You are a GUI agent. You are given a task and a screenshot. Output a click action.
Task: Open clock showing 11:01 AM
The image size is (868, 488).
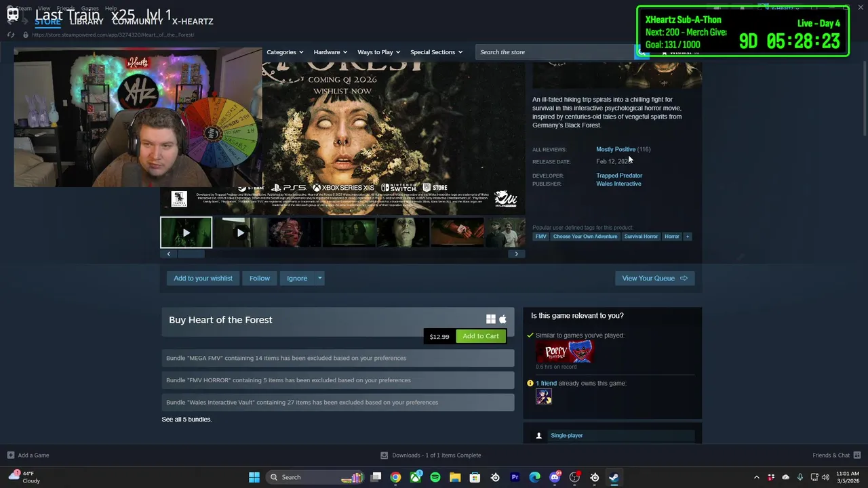[x=848, y=477]
